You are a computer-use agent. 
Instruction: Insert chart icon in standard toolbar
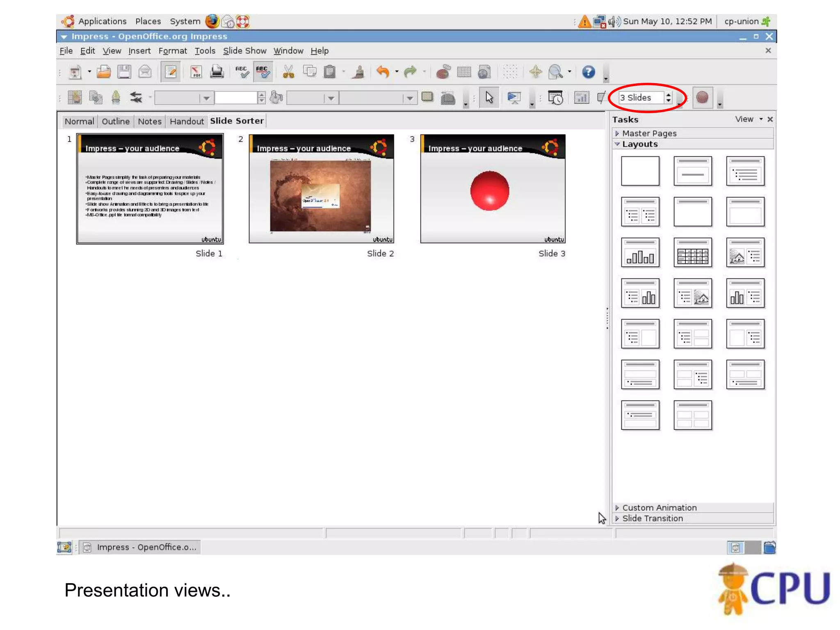[443, 72]
